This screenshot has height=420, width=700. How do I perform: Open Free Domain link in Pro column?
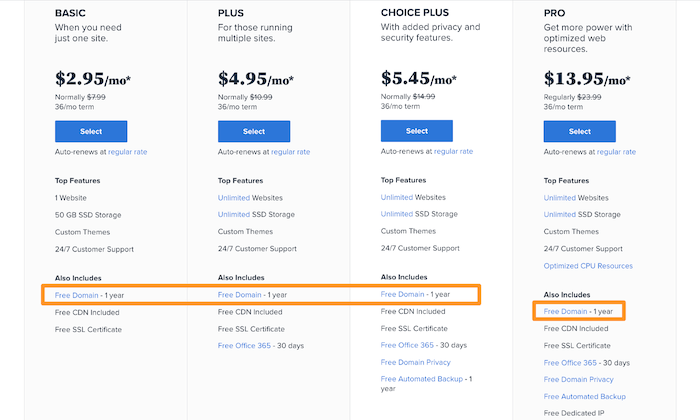pyautogui.click(x=565, y=311)
